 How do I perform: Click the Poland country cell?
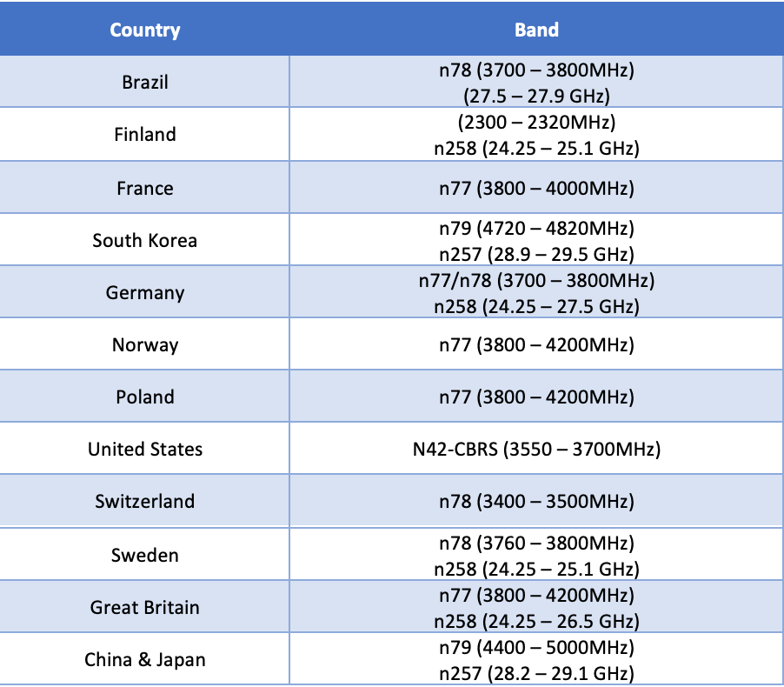(145, 397)
